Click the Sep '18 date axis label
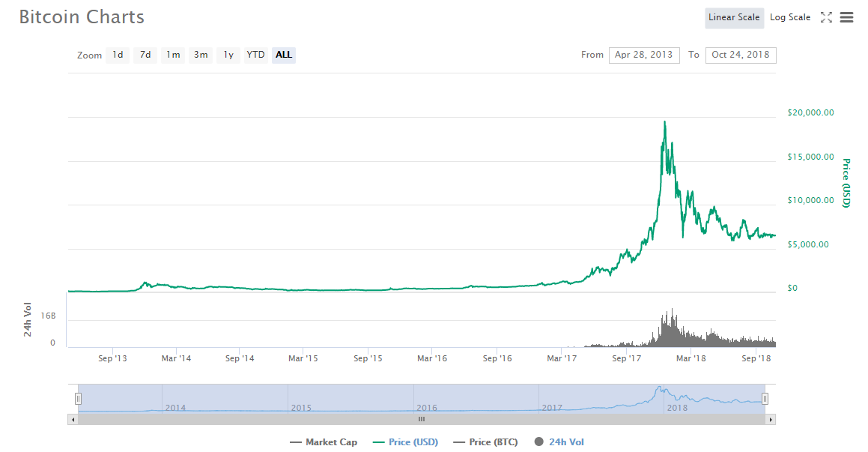868x452 pixels. click(756, 358)
